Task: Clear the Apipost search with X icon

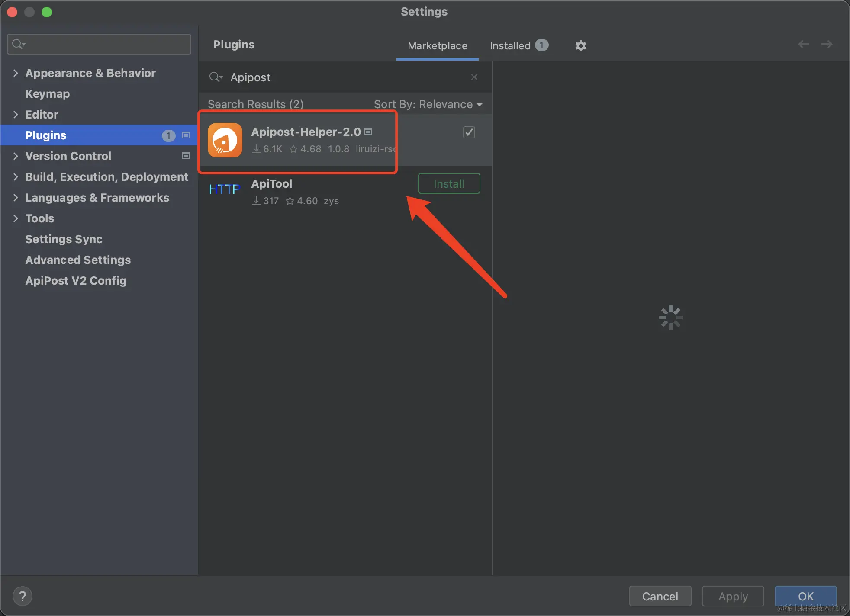Action: point(474,77)
